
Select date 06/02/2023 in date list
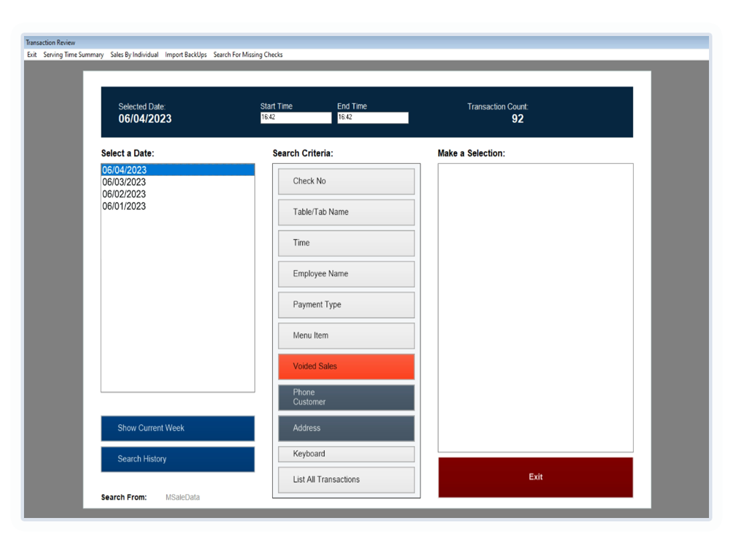(124, 194)
